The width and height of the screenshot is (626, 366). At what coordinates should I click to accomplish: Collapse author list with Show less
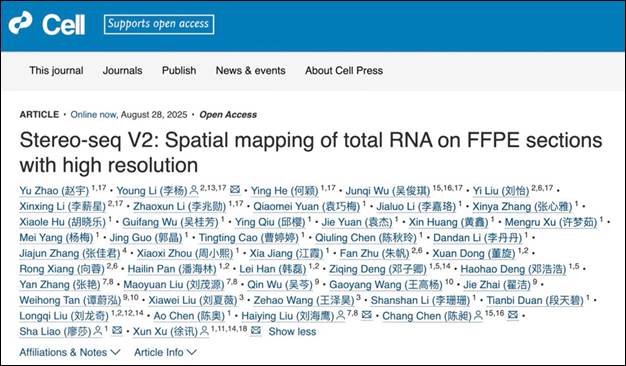[292, 332]
